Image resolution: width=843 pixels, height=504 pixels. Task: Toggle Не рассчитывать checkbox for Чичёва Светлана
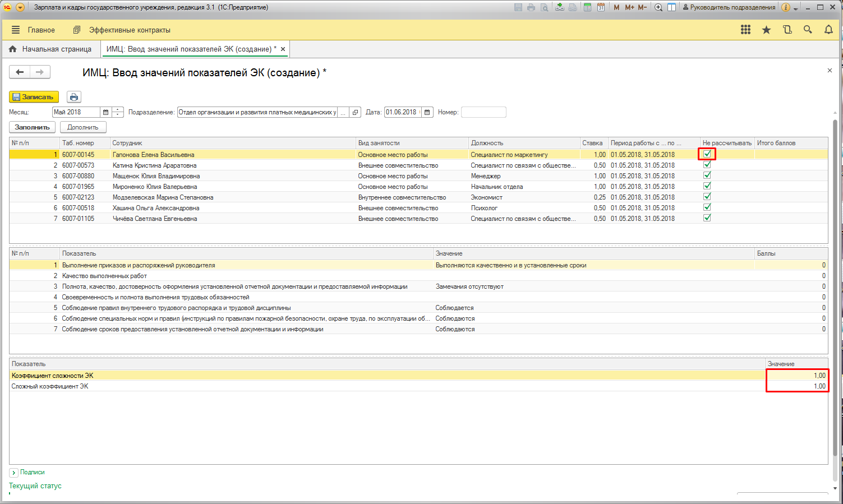pyautogui.click(x=707, y=218)
